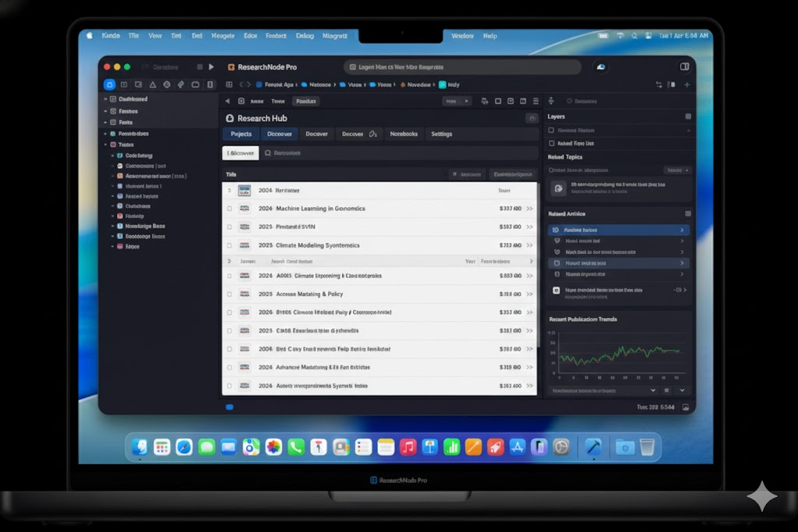Click the white button left of the search field
Image resolution: width=798 pixels, height=532 pixels.
pyautogui.click(x=241, y=153)
